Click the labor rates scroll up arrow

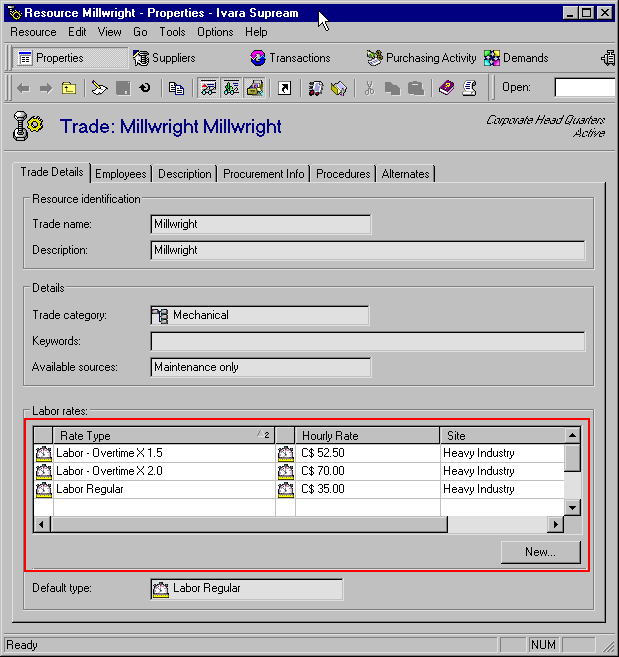click(572, 435)
